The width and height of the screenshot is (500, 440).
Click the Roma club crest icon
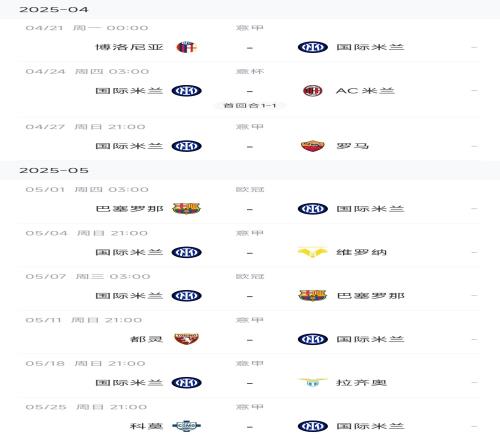pyautogui.click(x=312, y=146)
